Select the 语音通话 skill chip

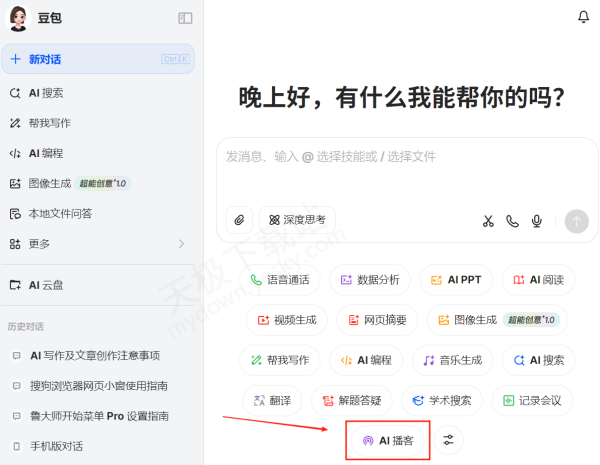[280, 280]
